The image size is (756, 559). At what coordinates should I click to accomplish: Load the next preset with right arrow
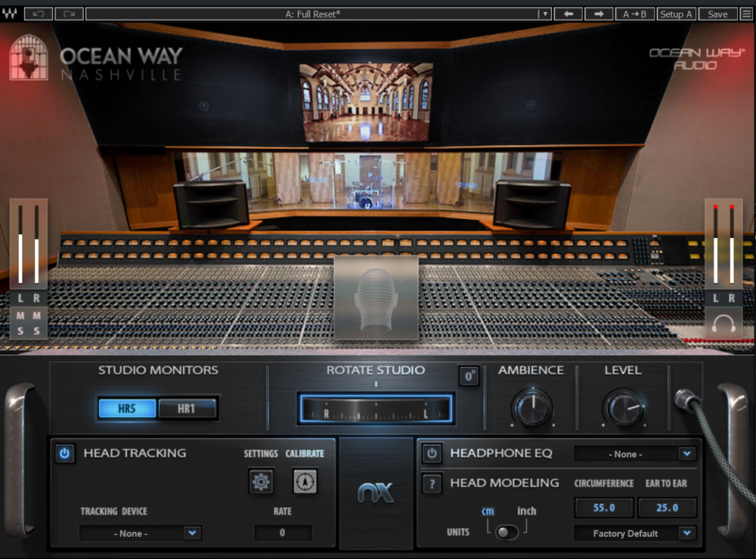click(599, 14)
